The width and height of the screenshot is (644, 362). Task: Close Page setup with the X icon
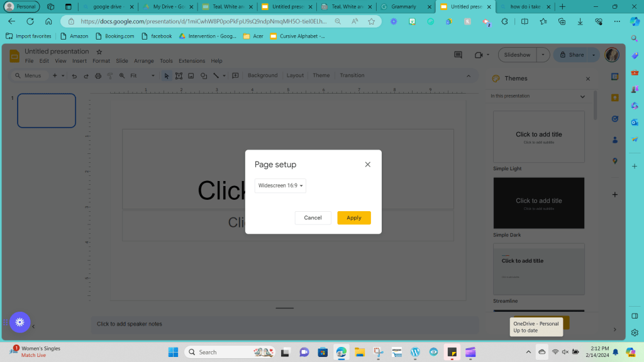click(x=368, y=165)
